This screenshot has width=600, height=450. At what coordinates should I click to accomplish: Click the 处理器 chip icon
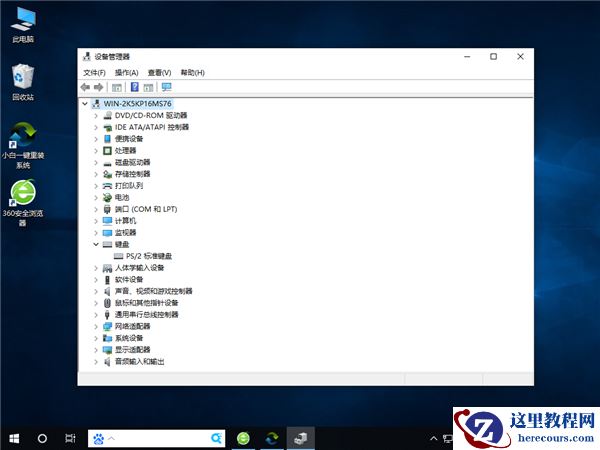point(108,151)
